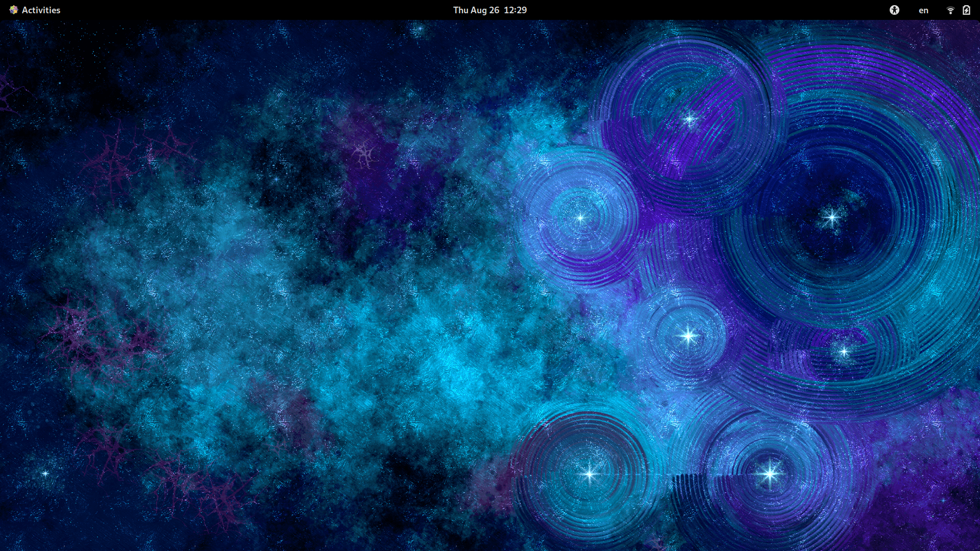
Task: Click the battery status icon
Action: pyautogui.click(x=966, y=10)
